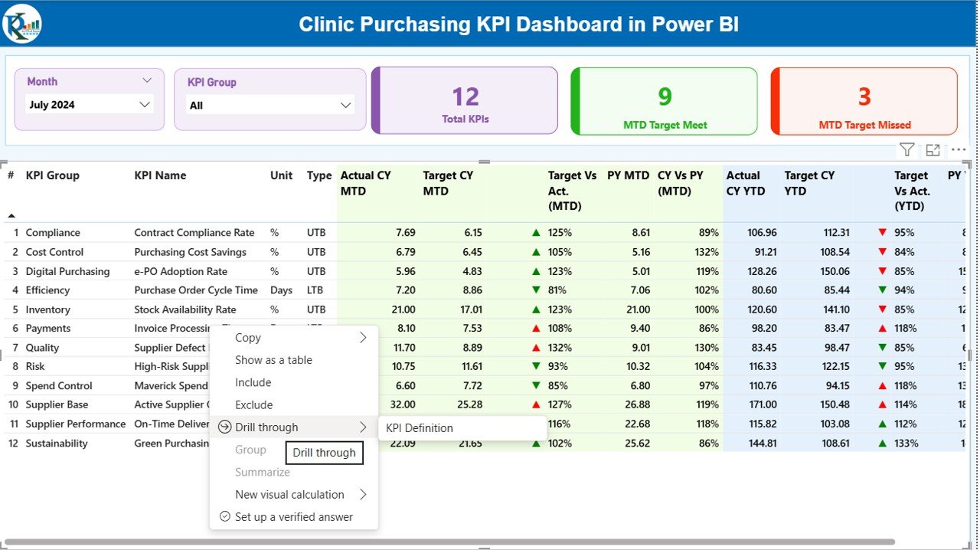Click the MTD Target Missed card

[864, 101]
